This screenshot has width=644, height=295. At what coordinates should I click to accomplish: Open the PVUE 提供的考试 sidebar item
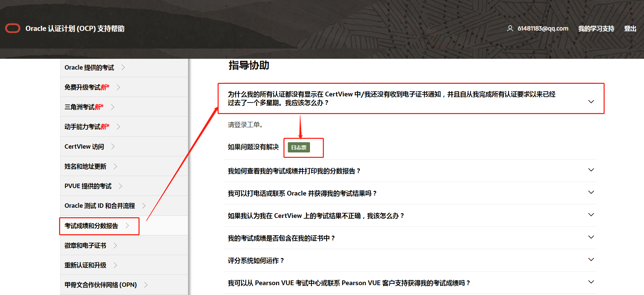coord(124,186)
